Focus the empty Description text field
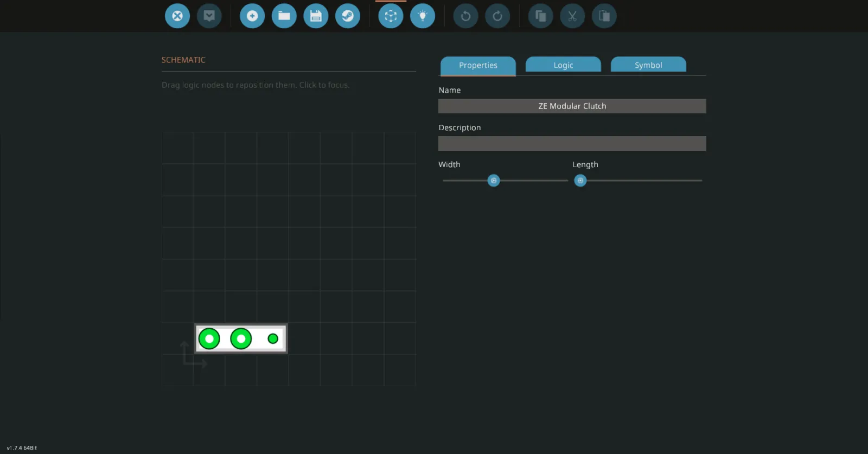Image resolution: width=868 pixels, height=454 pixels. click(572, 144)
